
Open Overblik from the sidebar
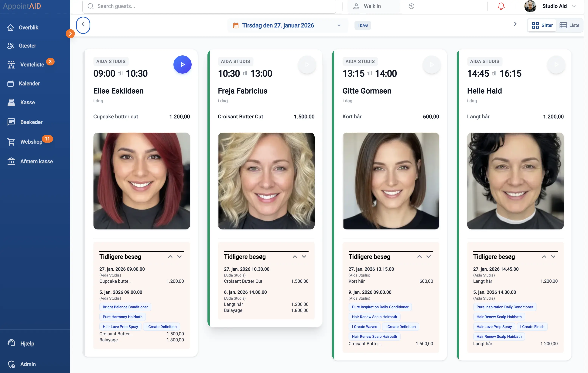click(29, 27)
